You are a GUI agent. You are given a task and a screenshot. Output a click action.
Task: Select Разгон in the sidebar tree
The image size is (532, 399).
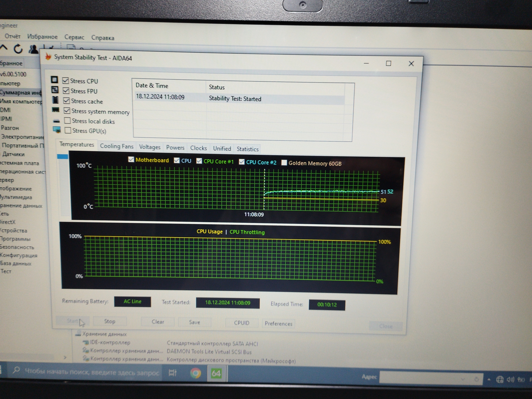tap(10, 128)
